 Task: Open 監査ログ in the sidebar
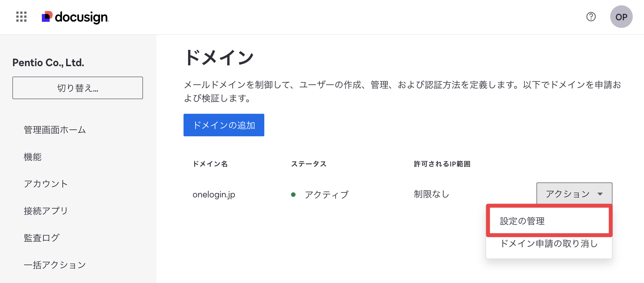tap(42, 238)
